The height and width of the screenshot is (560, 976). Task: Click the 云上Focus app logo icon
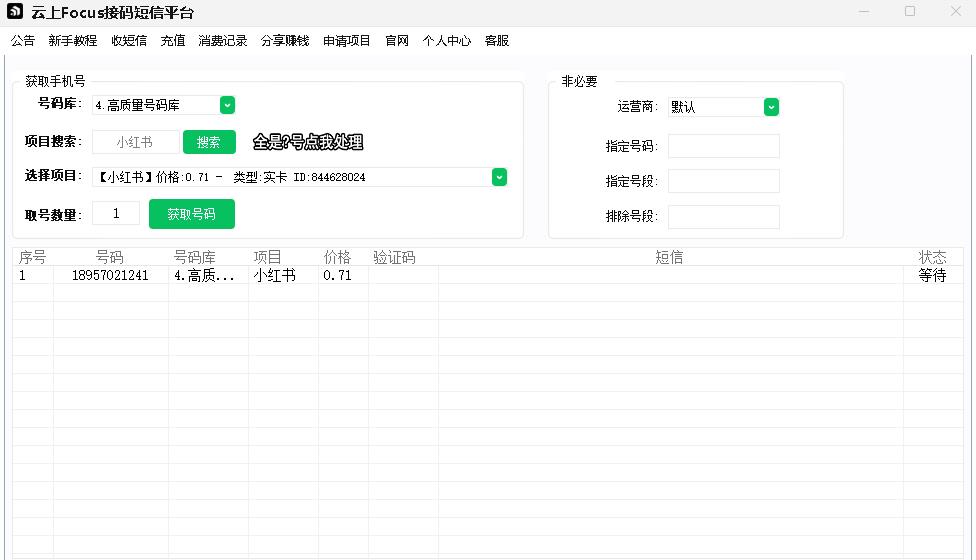15,12
